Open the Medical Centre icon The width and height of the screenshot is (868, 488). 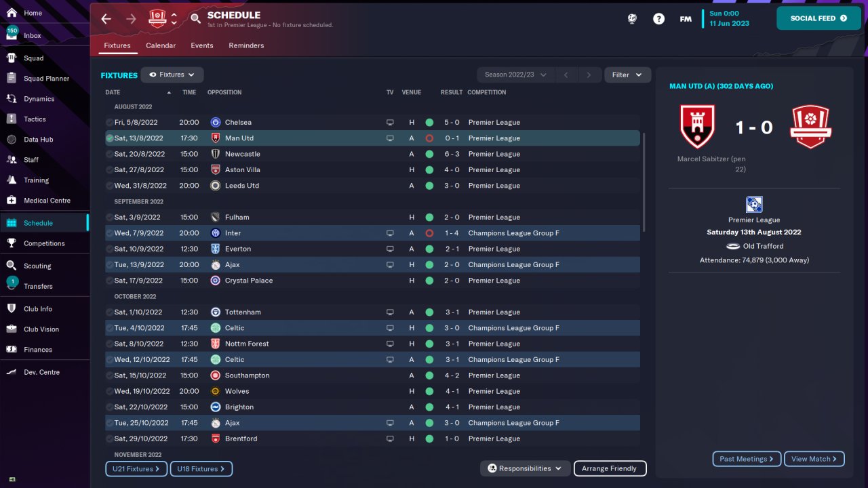click(x=12, y=201)
